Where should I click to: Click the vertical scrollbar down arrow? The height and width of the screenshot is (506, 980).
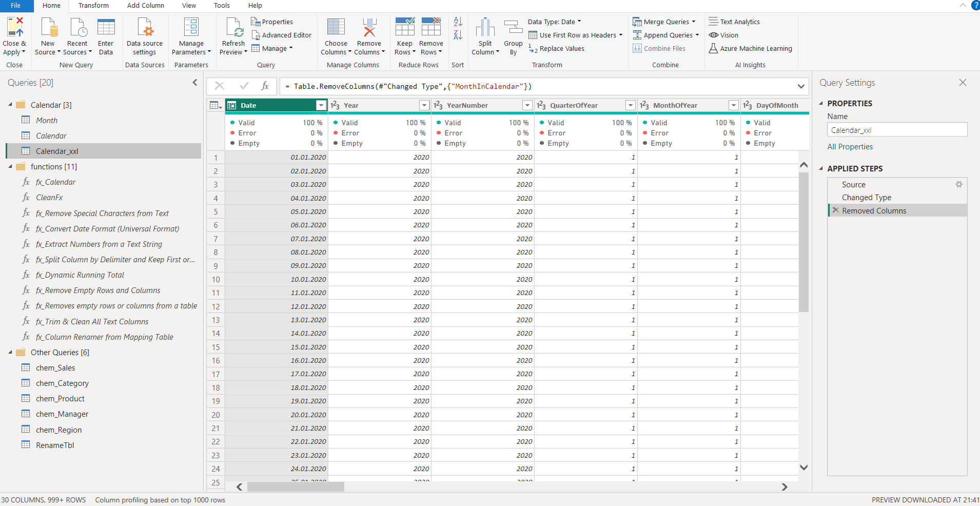tap(803, 468)
